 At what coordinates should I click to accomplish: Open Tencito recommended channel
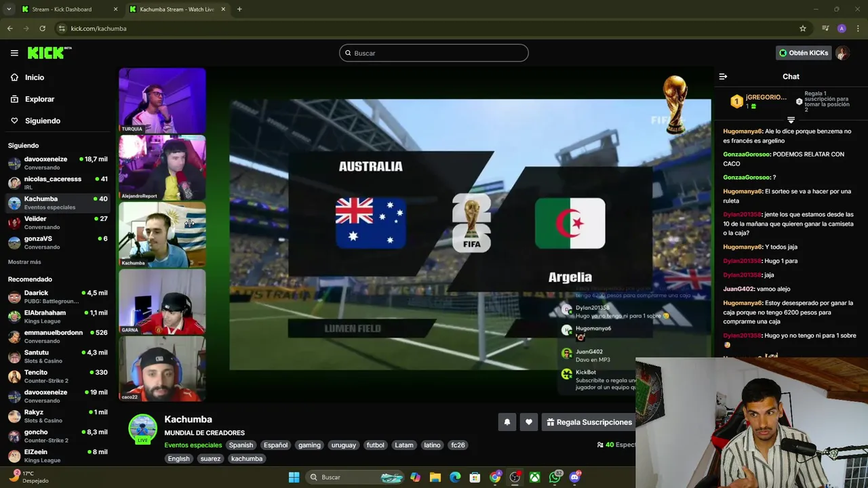(58, 376)
